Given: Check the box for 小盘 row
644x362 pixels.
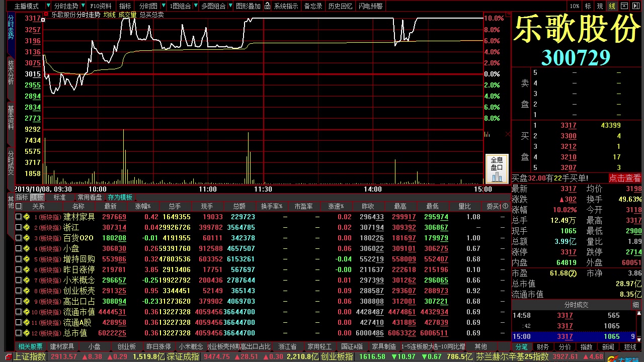Looking at the screenshot, I should (19, 248).
